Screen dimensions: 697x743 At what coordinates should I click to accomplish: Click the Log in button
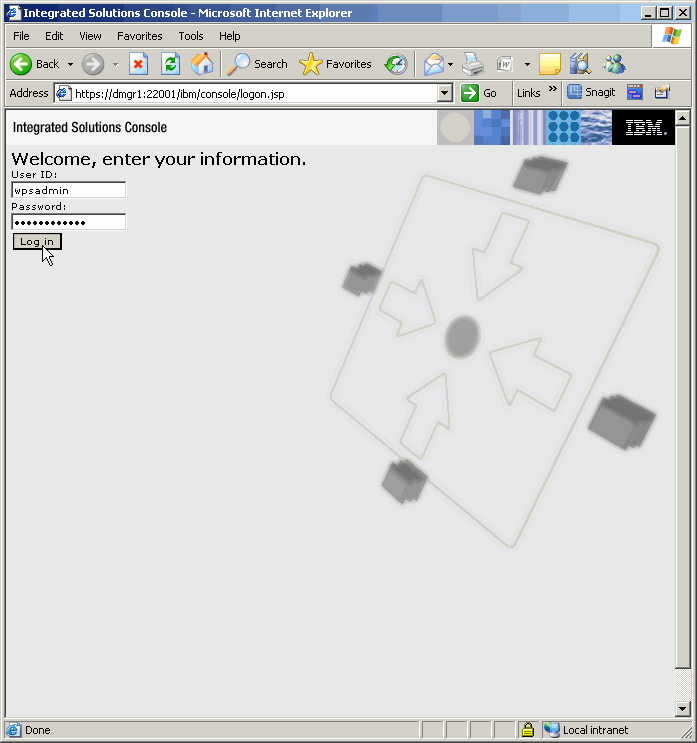(x=37, y=242)
